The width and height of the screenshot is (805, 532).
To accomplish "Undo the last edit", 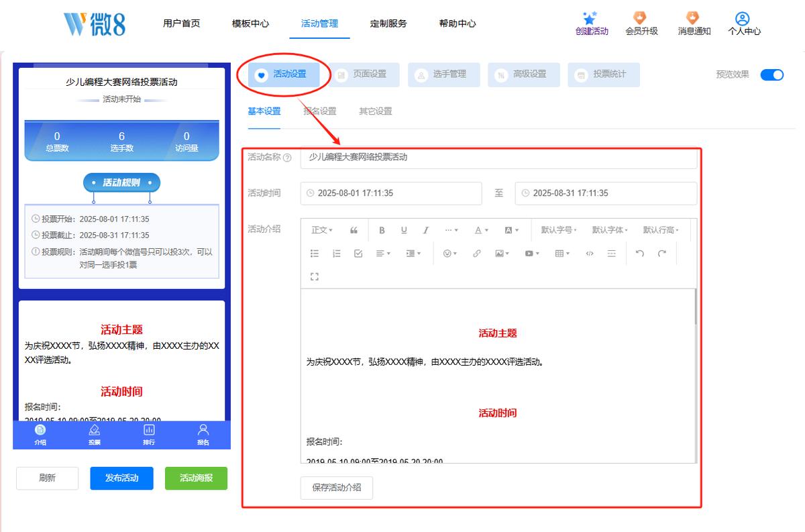I will (x=639, y=254).
